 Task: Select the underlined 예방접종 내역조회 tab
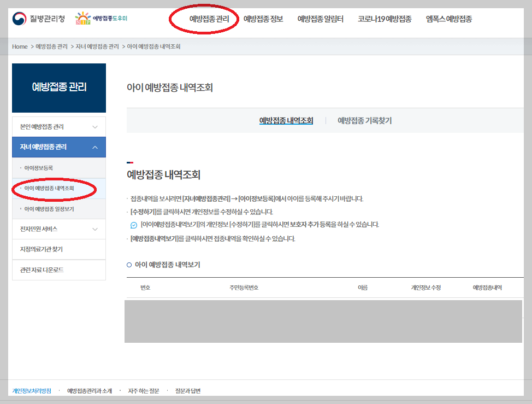[286, 120]
